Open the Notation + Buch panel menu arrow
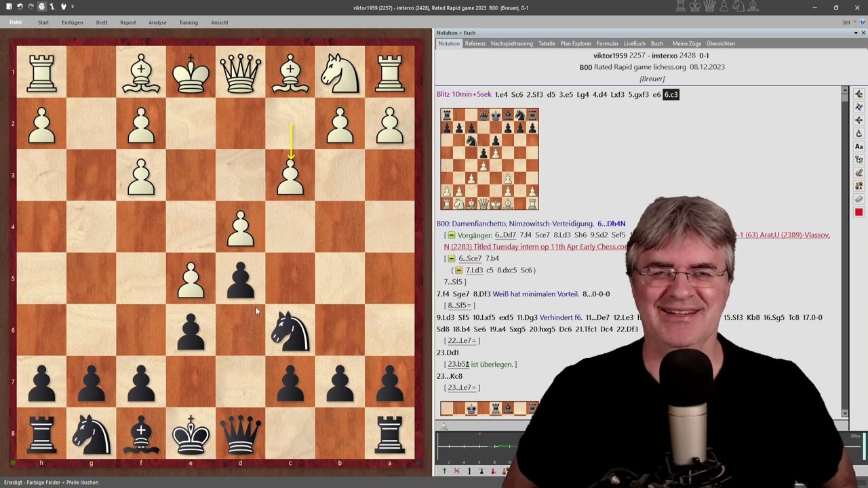Screen dimensions: 868x488 click(x=856, y=33)
